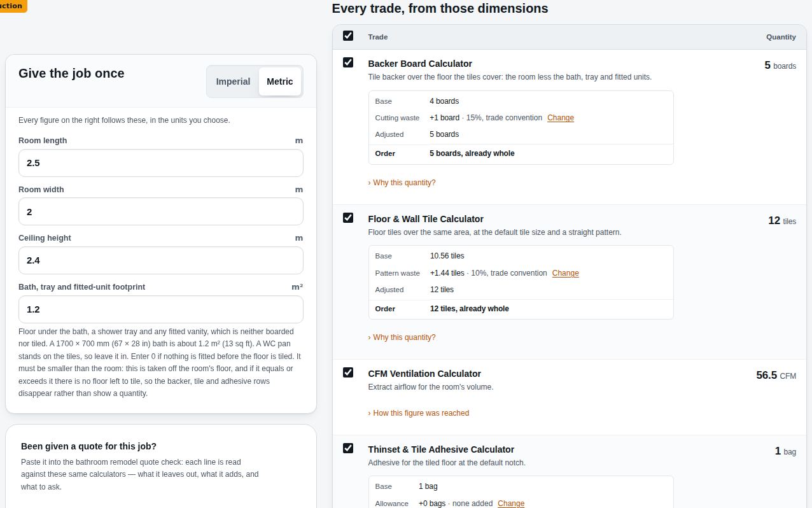Image resolution: width=812 pixels, height=508 pixels.
Task: Click '5 boards, already whole' order line
Action: [472, 153]
